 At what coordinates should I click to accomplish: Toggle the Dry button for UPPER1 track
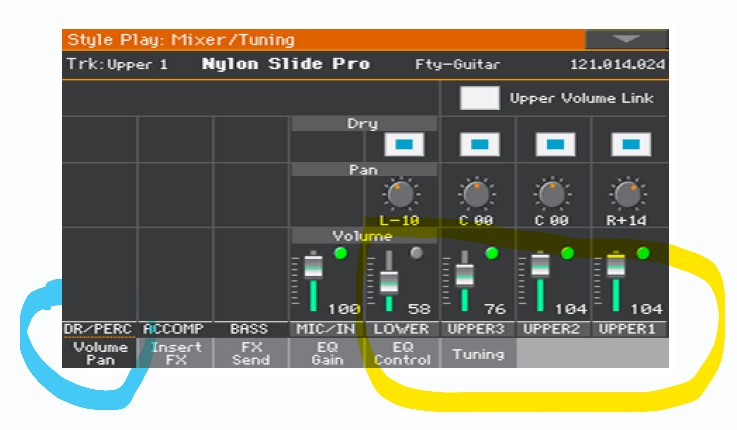coord(631,144)
